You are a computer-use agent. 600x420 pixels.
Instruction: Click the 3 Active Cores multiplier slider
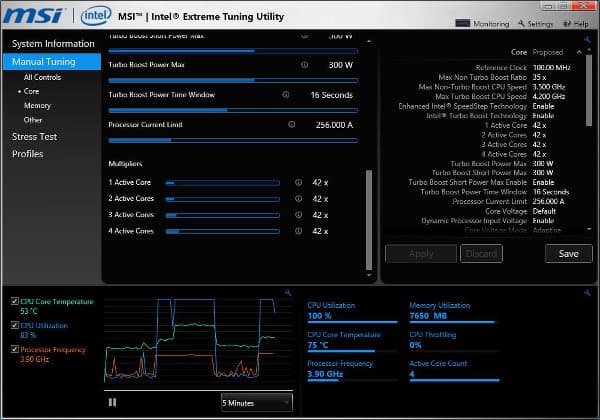[x=222, y=215]
